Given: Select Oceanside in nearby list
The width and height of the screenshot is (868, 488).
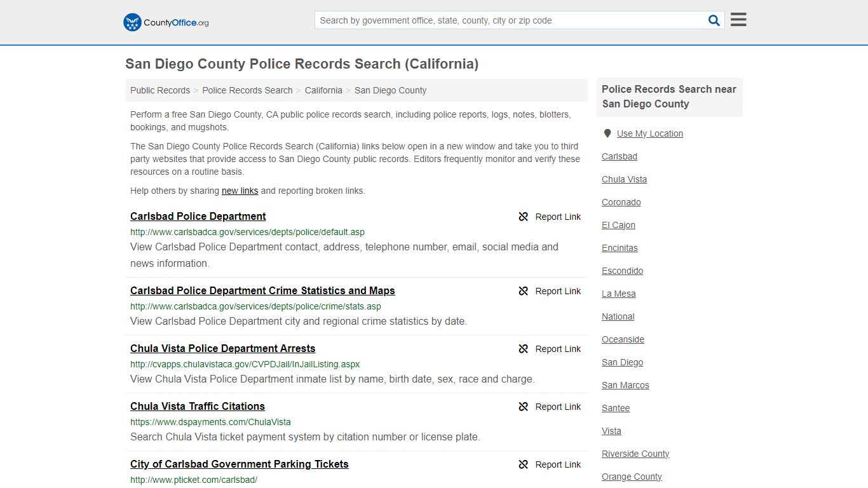Looking at the screenshot, I should coord(623,339).
